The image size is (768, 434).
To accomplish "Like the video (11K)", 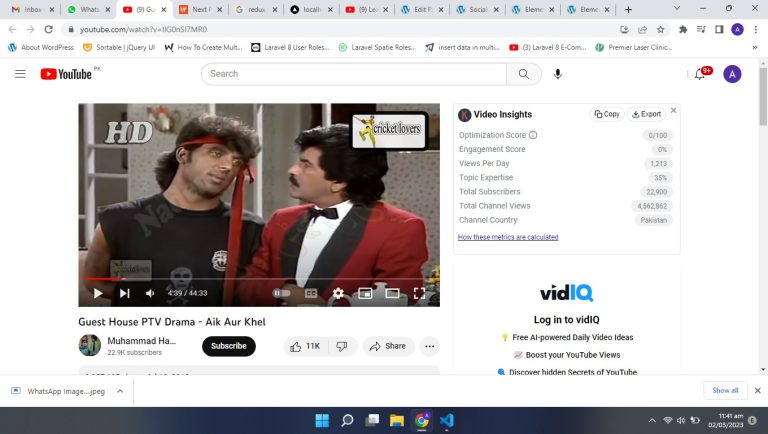I will [305, 346].
